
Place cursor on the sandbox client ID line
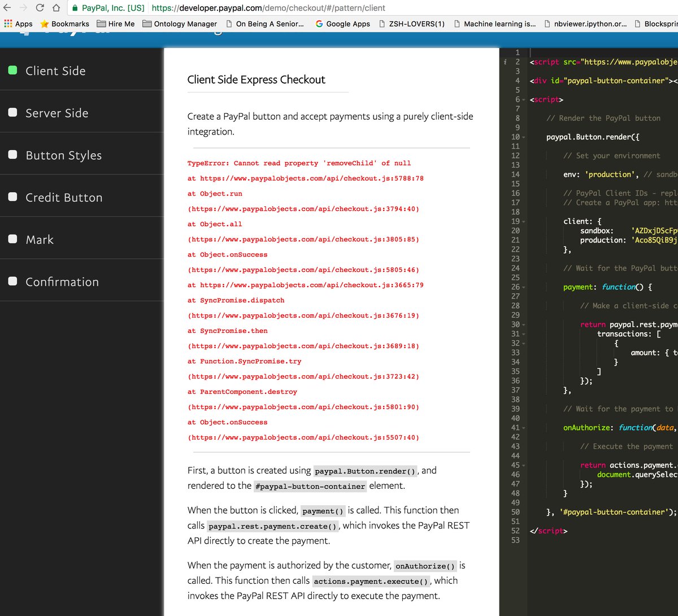click(628, 231)
